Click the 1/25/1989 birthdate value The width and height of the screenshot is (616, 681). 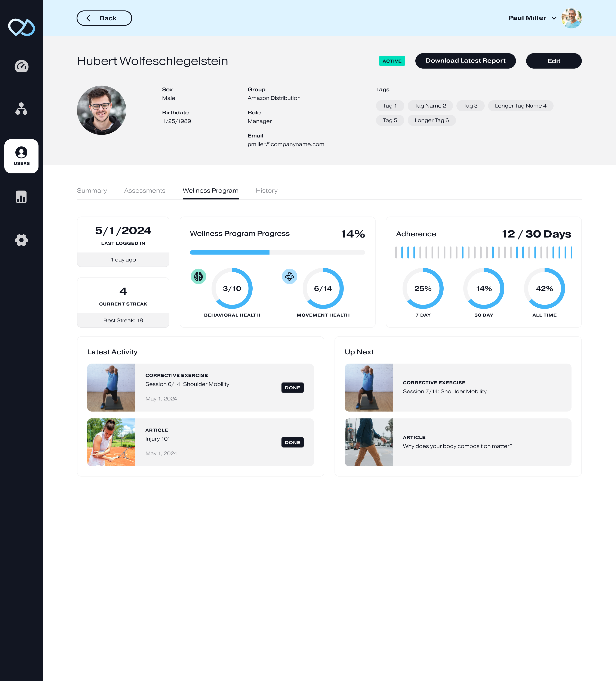pyautogui.click(x=177, y=121)
